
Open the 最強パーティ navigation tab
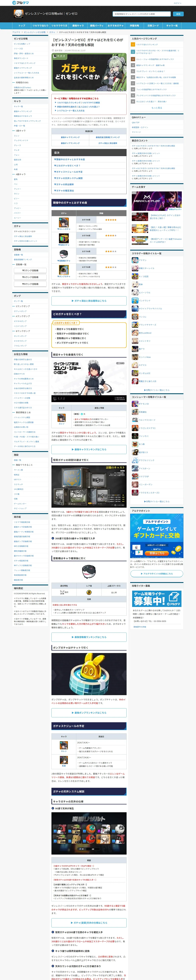click(x=97, y=26)
